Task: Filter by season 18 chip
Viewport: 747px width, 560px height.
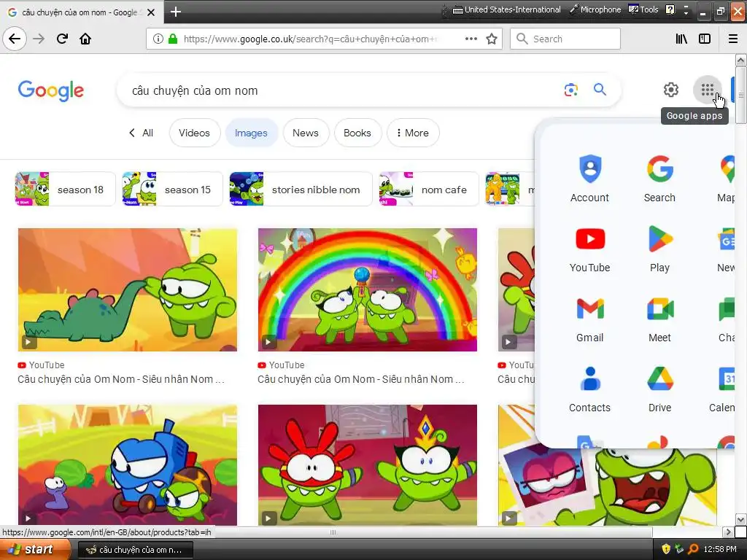Action: (65, 189)
